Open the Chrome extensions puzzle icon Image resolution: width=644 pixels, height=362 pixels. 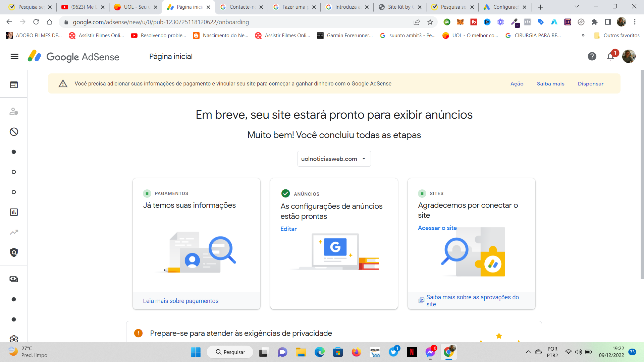tap(594, 22)
